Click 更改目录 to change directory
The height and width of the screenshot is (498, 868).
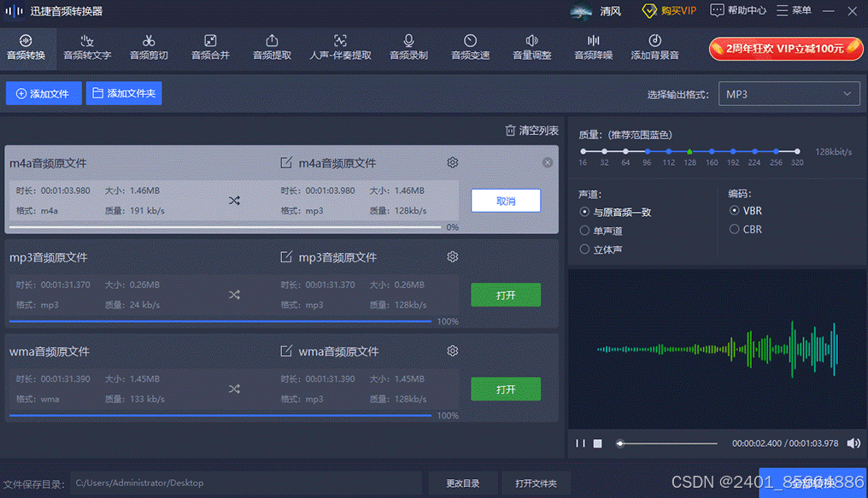463,483
